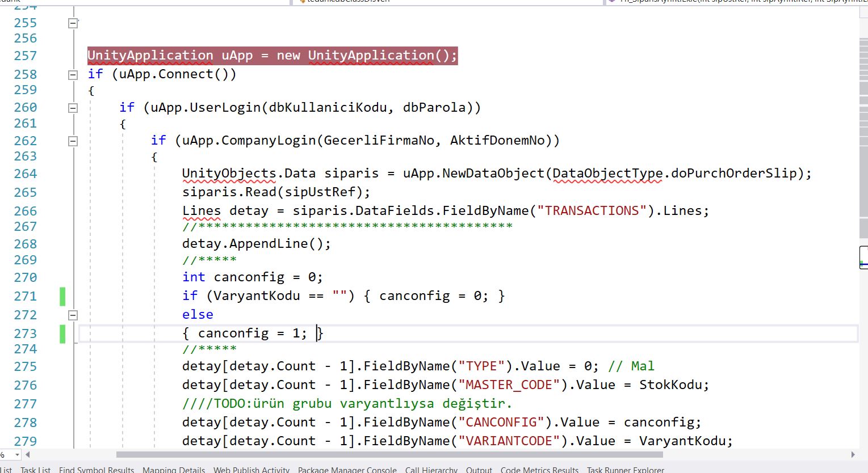Click the horizontal scrollbar right arrow

tap(853, 455)
